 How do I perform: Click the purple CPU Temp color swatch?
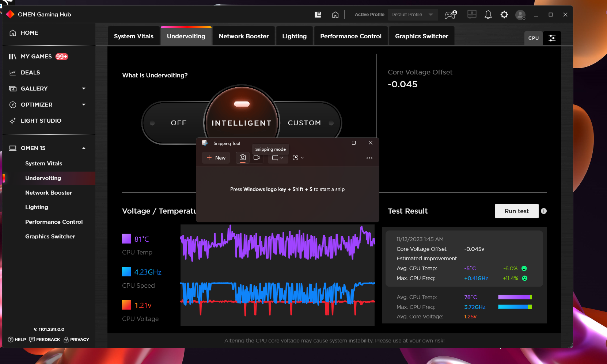point(126,239)
